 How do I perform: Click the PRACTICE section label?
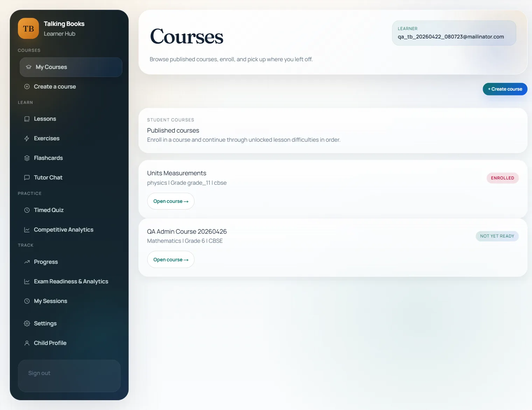[30, 193]
